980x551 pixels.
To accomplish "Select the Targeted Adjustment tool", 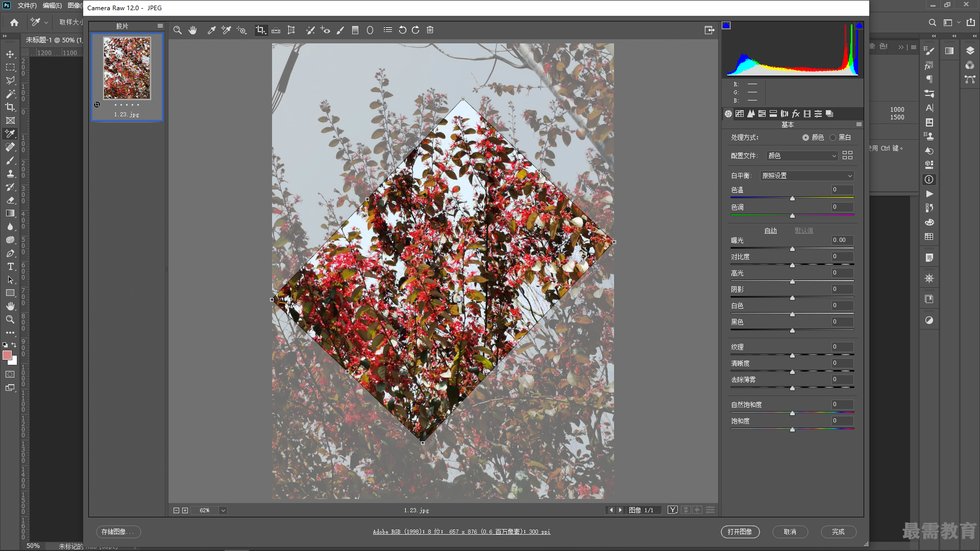I will tap(241, 30).
